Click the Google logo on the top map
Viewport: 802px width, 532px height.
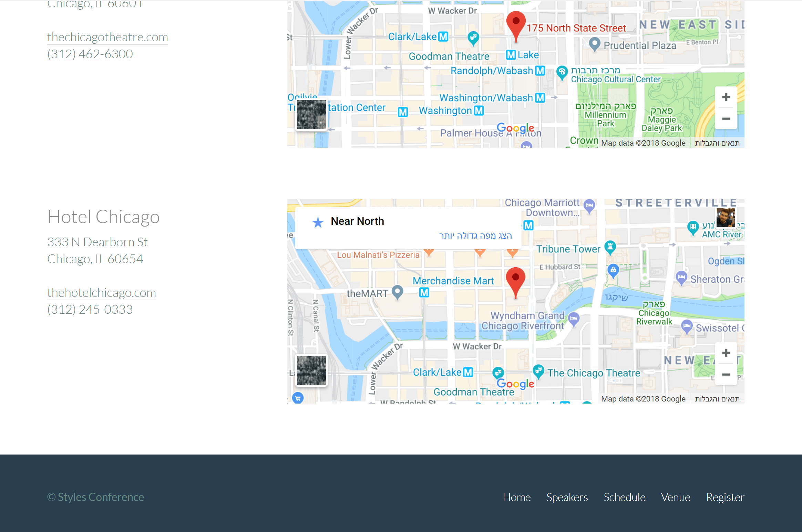[515, 128]
